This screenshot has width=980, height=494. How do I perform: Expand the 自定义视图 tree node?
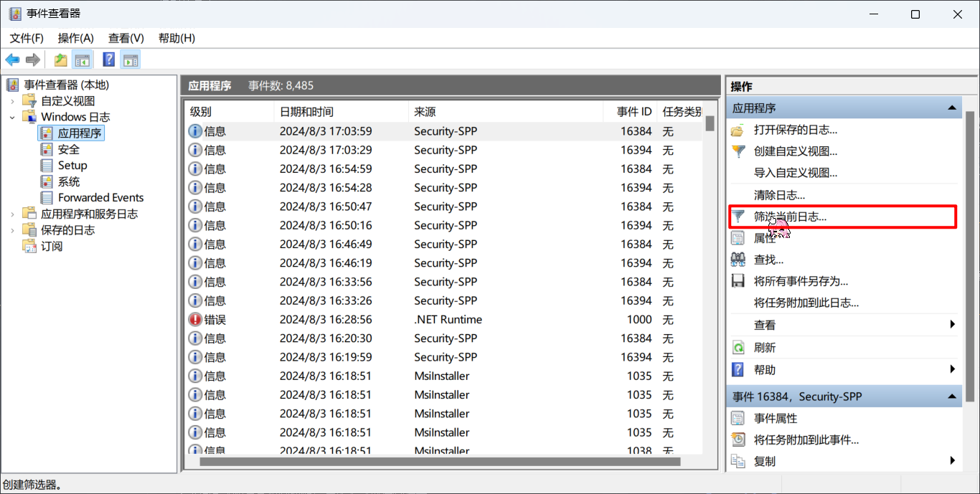pyautogui.click(x=12, y=101)
